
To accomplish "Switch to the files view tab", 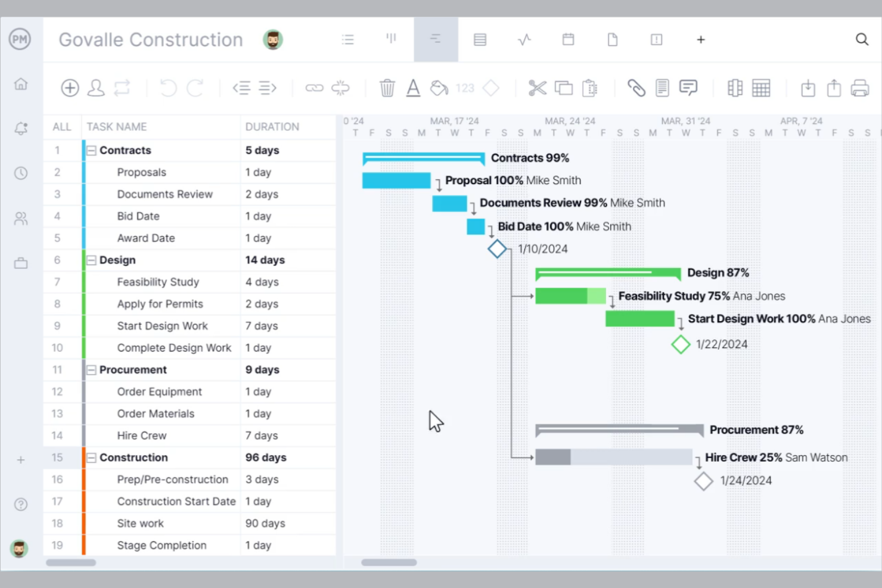I will coord(613,39).
